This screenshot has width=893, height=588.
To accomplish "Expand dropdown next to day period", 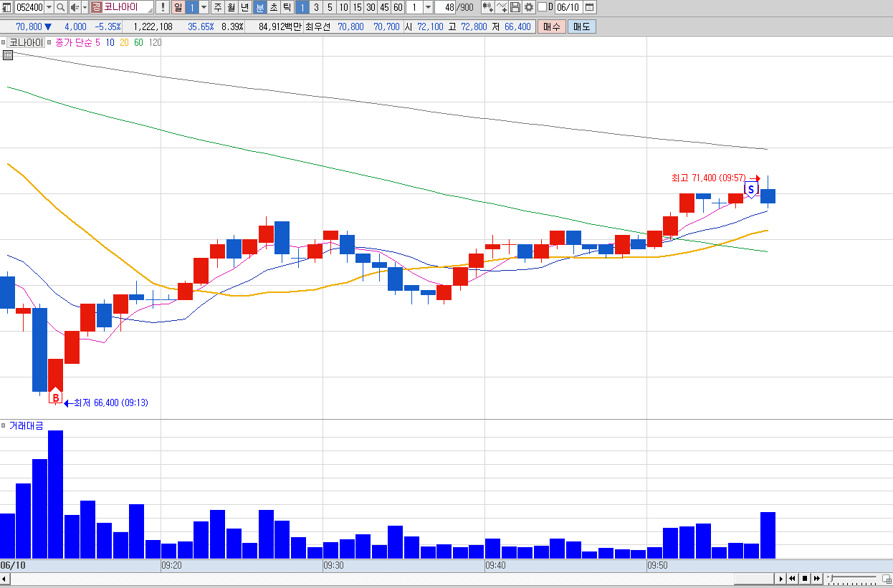I will [204, 7].
